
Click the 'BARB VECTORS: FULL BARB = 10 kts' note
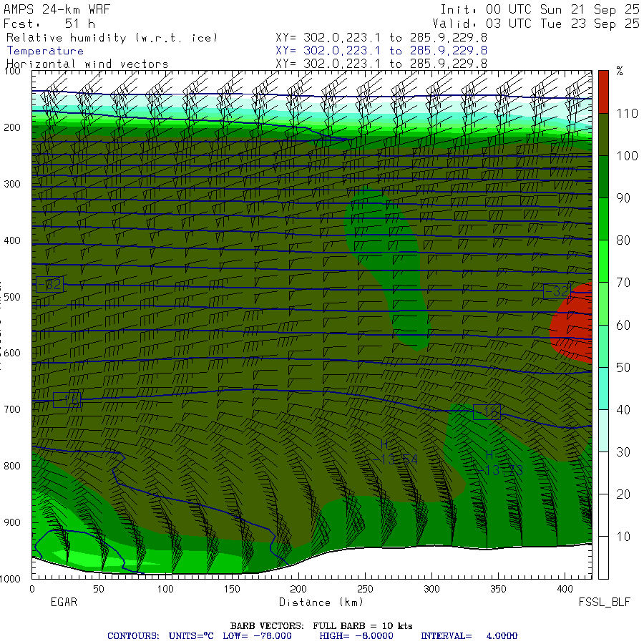(x=321, y=625)
